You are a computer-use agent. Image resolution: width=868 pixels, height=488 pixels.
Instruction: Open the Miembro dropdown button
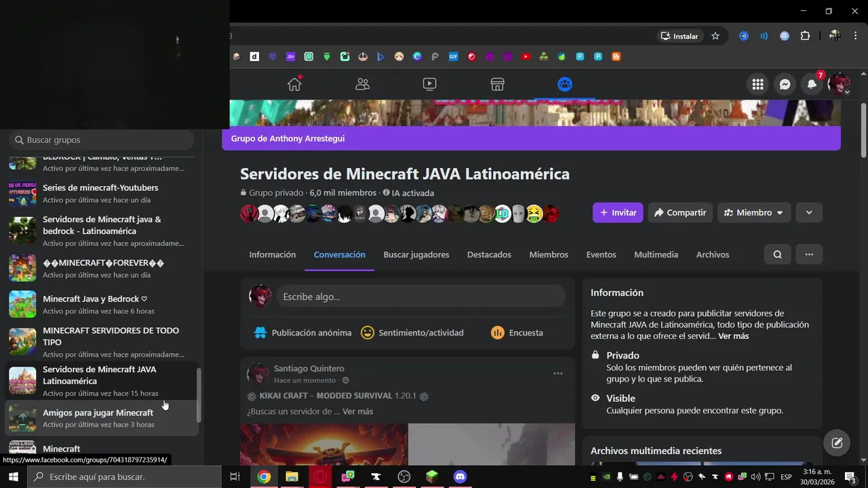[x=753, y=212]
